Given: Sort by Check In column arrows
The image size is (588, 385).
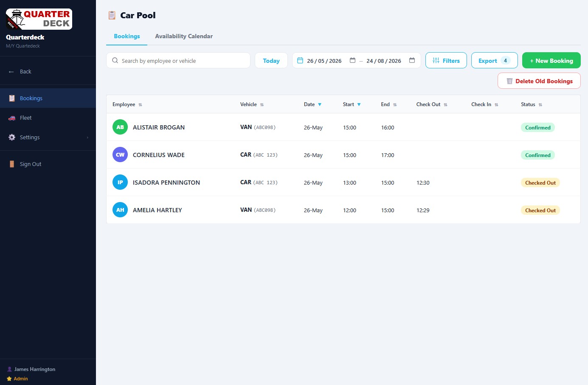Looking at the screenshot, I should click(x=496, y=105).
